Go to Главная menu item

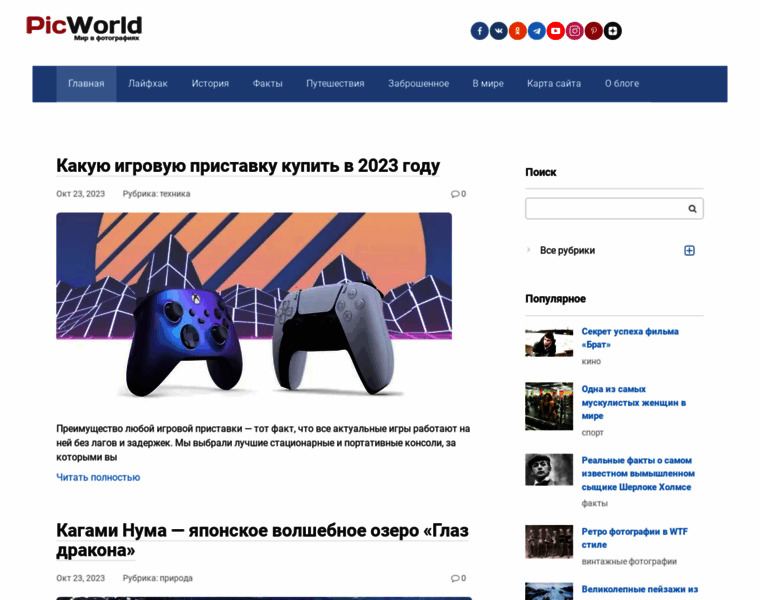[x=86, y=83]
